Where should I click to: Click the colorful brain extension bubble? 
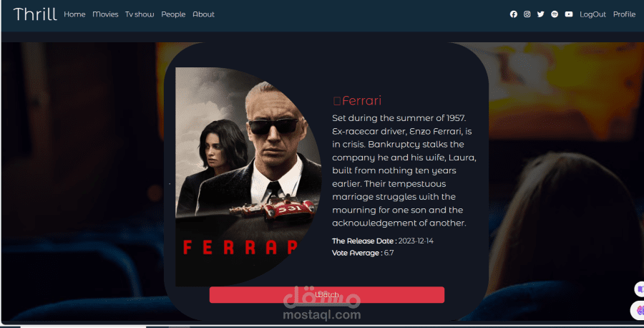[638, 310]
